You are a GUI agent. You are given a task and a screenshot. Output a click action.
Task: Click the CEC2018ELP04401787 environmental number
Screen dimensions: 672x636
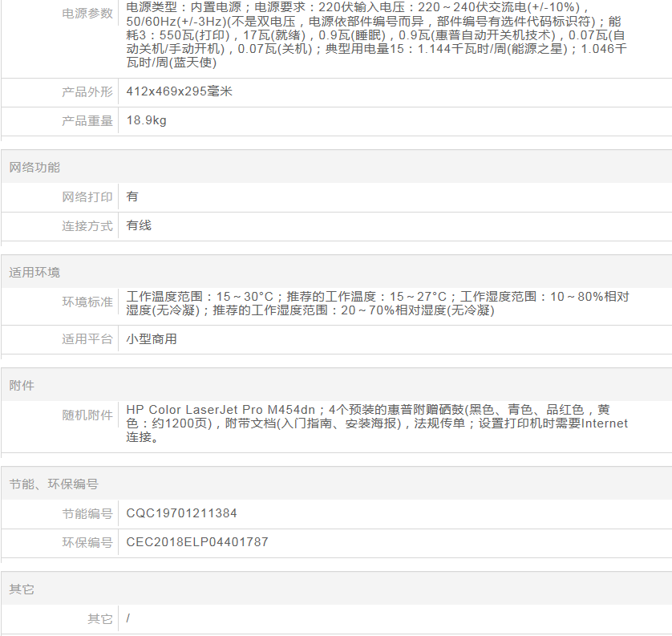tap(197, 542)
